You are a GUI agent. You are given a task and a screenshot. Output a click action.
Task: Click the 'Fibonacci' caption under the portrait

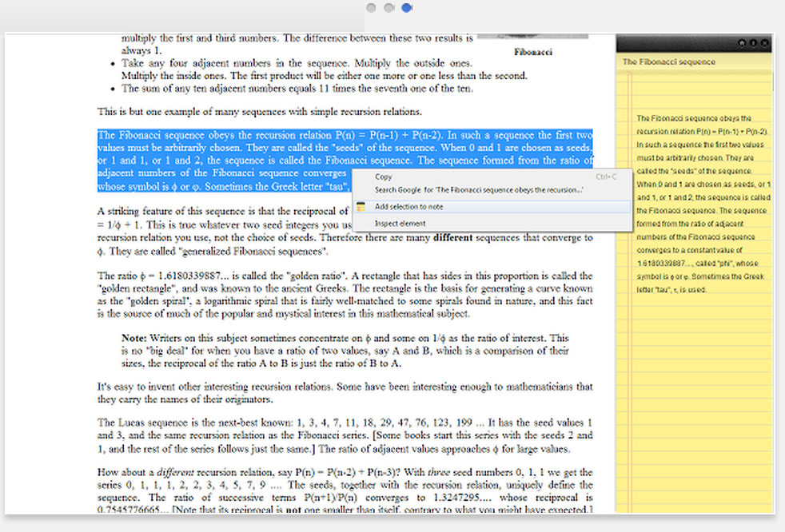coord(532,52)
